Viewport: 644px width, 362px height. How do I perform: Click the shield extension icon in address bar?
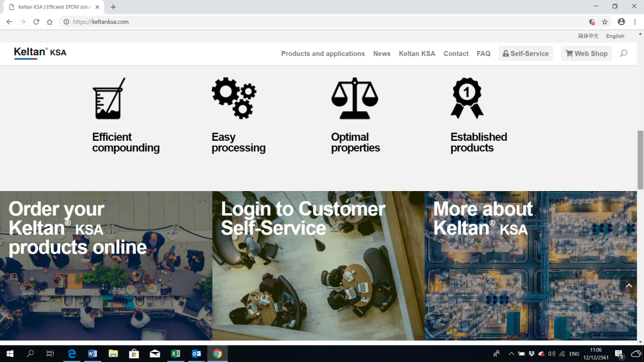(592, 22)
